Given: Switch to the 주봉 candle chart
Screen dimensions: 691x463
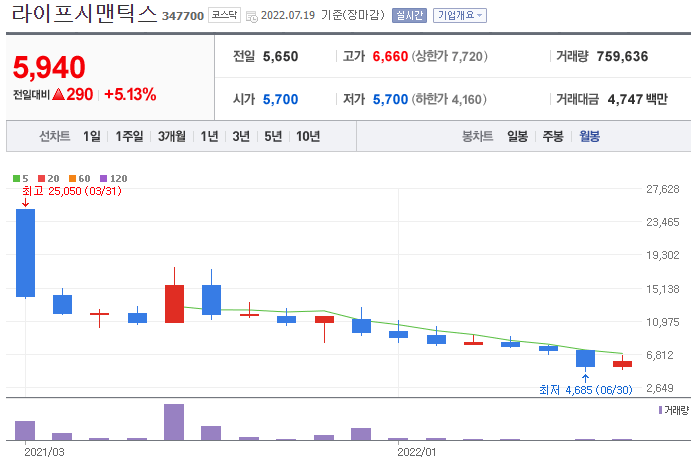Looking at the screenshot, I should click(553, 137).
